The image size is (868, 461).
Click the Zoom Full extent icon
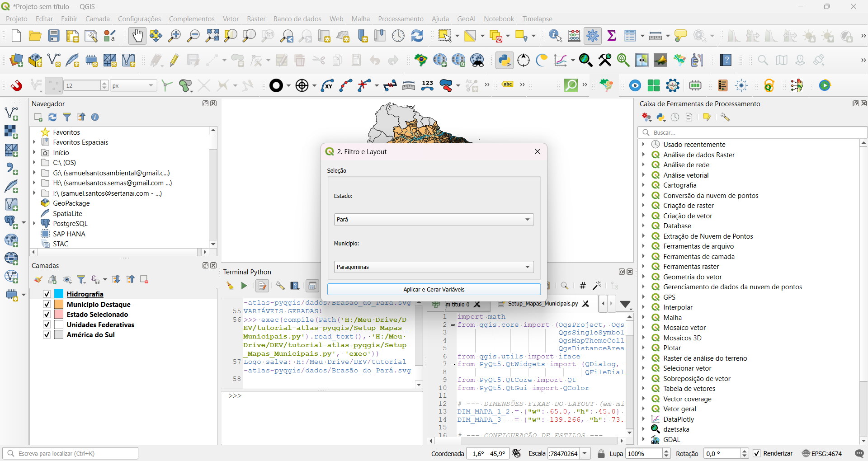[x=212, y=36]
